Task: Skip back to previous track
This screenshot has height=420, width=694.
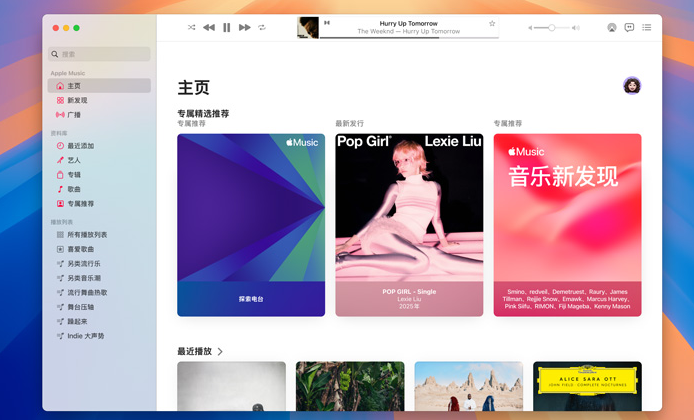Action: [x=208, y=27]
